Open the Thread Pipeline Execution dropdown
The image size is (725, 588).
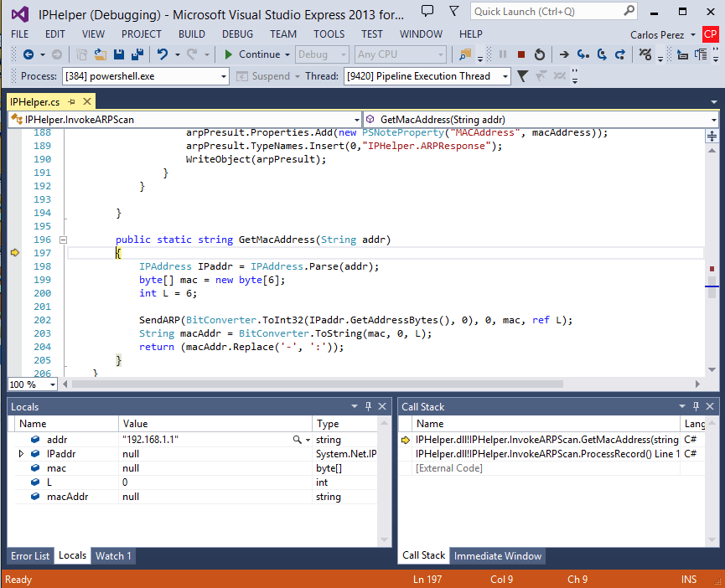point(505,76)
